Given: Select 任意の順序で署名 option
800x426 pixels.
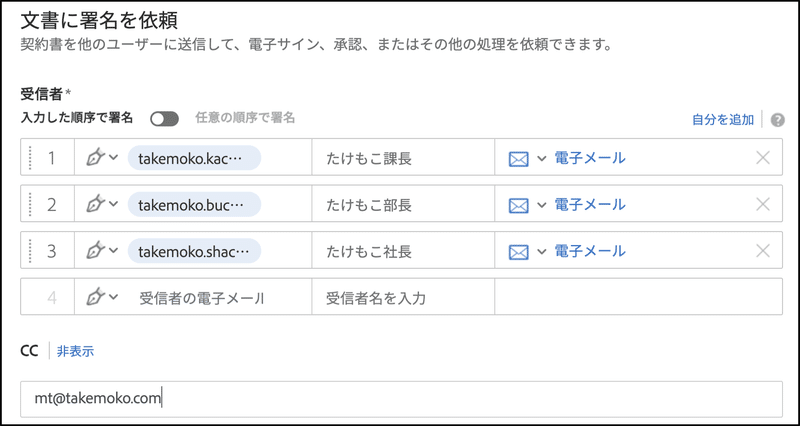Looking at the screenshot, I should [245, 119].
